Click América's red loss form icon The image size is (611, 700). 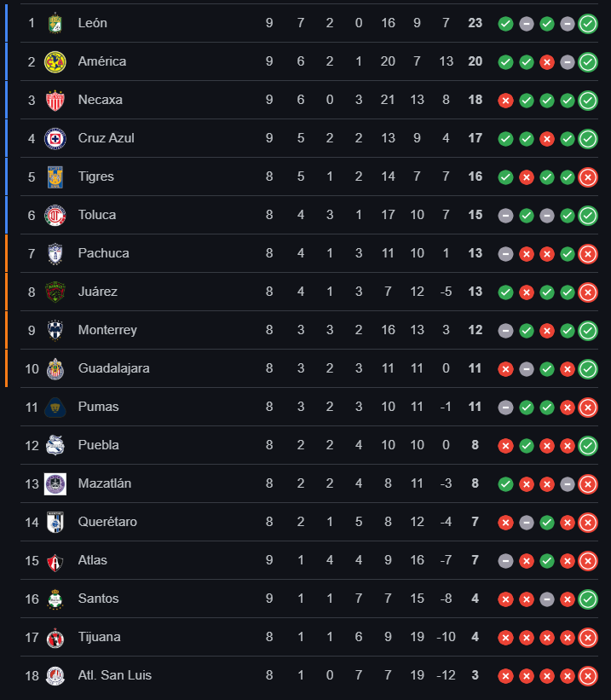pyautogui.click(x=547, y=62)
